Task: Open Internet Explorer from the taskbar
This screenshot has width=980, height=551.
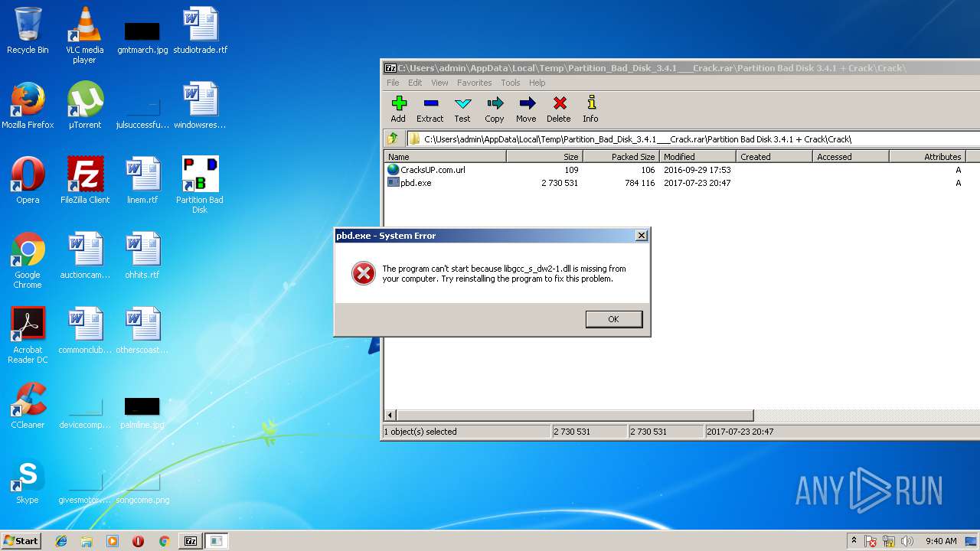Action: (x=61, y=541)
